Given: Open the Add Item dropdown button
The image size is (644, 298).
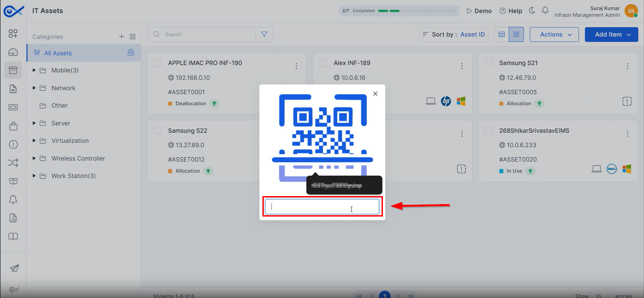Looking at the screenshot, I should (611, 35).
